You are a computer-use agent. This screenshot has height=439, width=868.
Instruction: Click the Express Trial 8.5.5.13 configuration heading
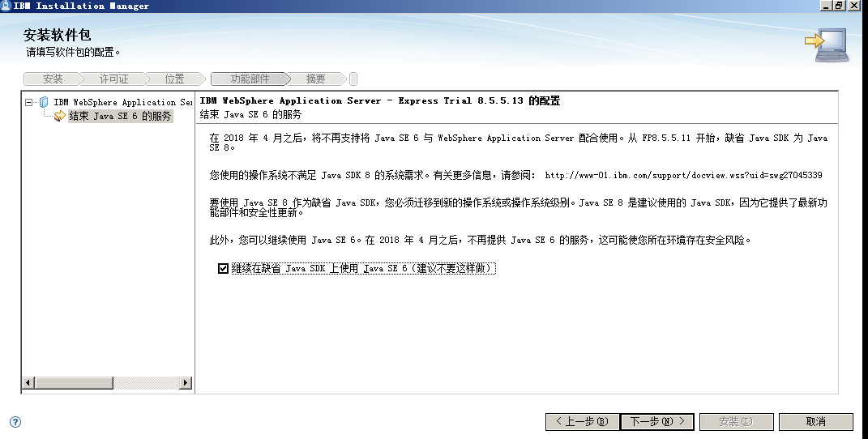coord(380,100)
